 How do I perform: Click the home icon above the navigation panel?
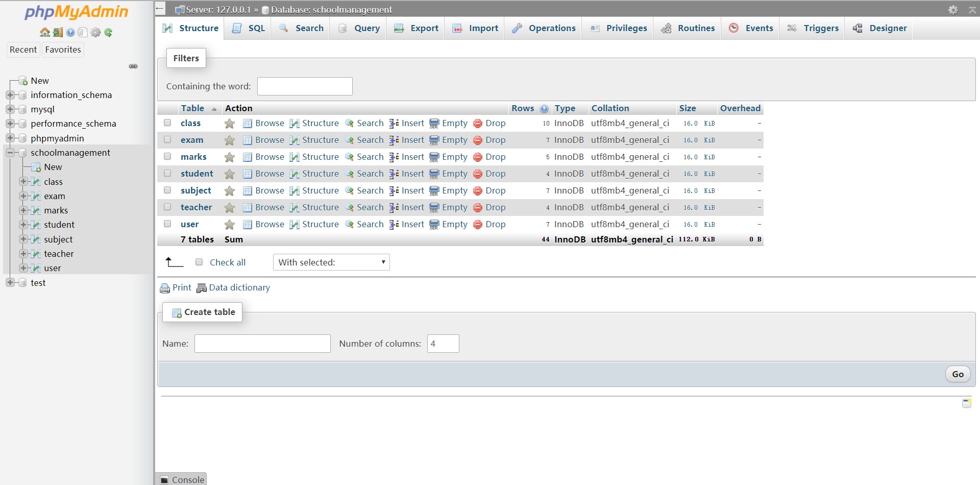pos(45,32)
